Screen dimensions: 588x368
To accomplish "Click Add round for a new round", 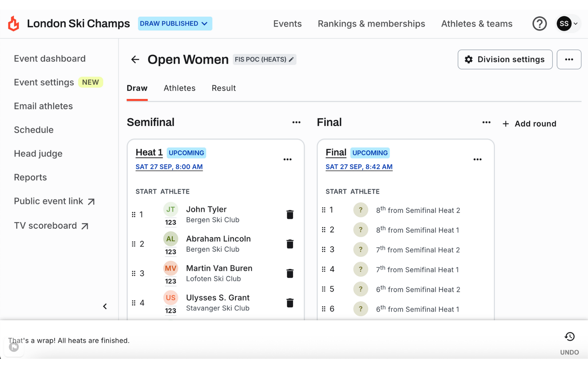I will point(529,124).
